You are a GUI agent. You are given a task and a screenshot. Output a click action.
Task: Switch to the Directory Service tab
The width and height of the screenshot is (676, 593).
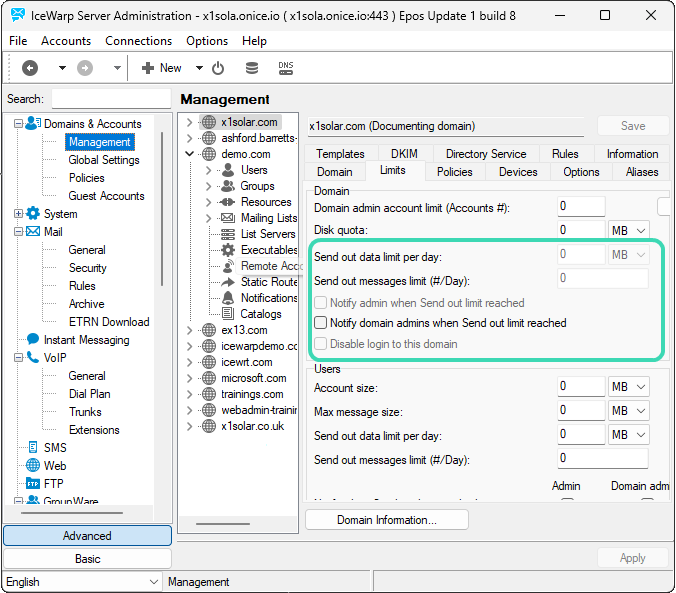pyautogui.click(x=486, y=154)
